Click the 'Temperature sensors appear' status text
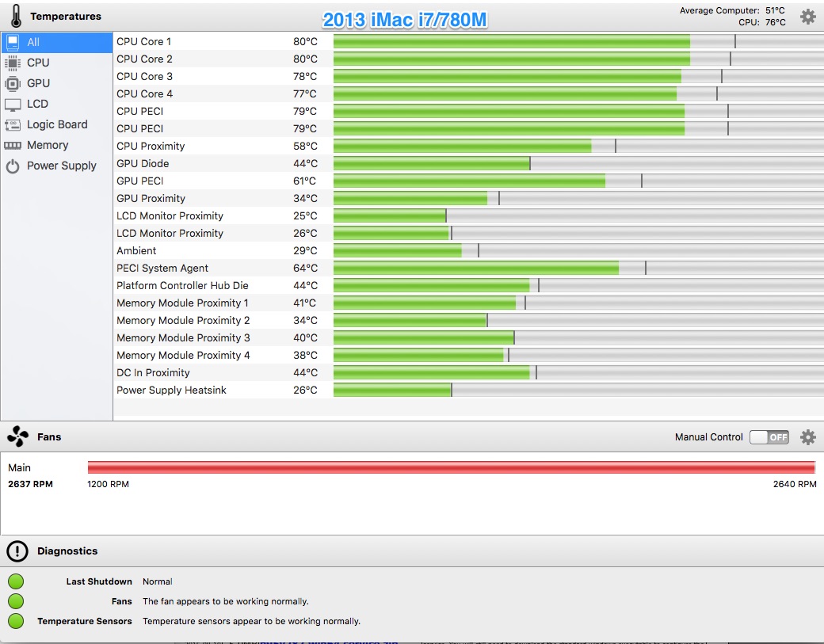The height and width of the screenshot is (644, 824). pos(251,621)
